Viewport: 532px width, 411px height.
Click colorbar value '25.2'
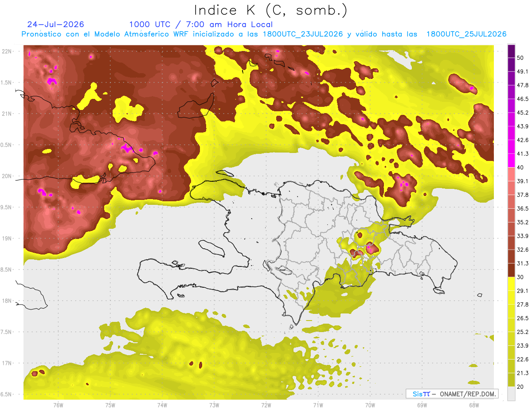[x=523, y=332]
